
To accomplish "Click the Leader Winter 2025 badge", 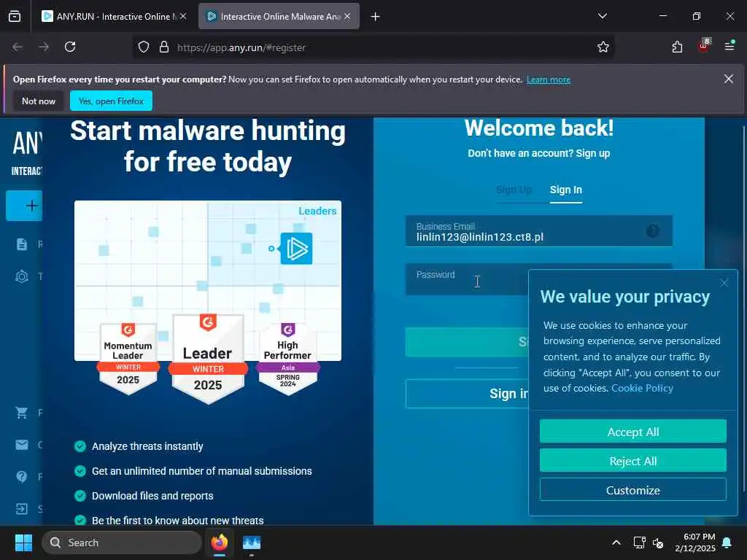I will click(208, 359).
